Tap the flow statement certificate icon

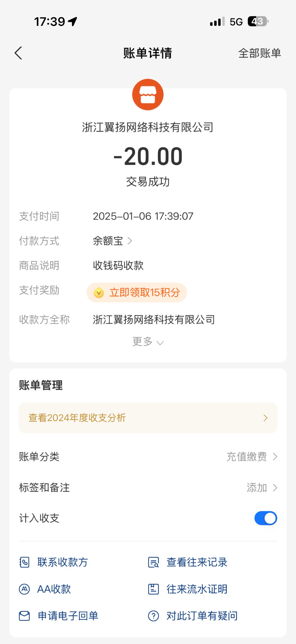click(153, 589)
